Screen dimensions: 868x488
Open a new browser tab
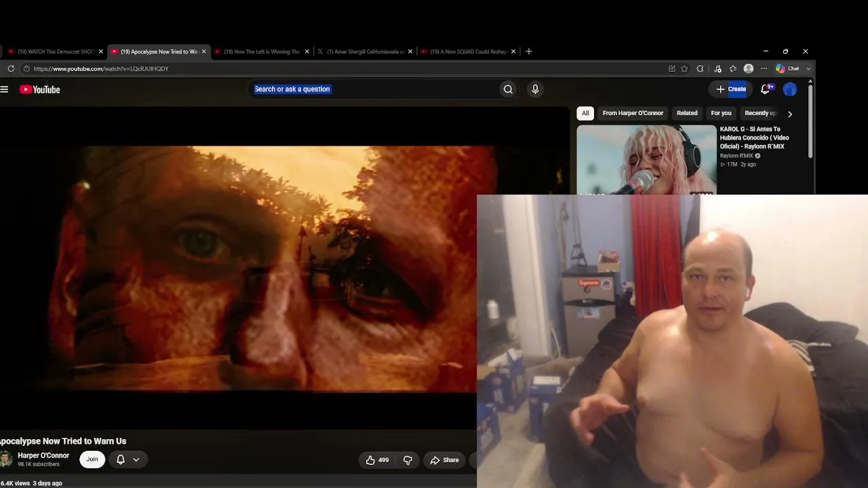[529, 52]
